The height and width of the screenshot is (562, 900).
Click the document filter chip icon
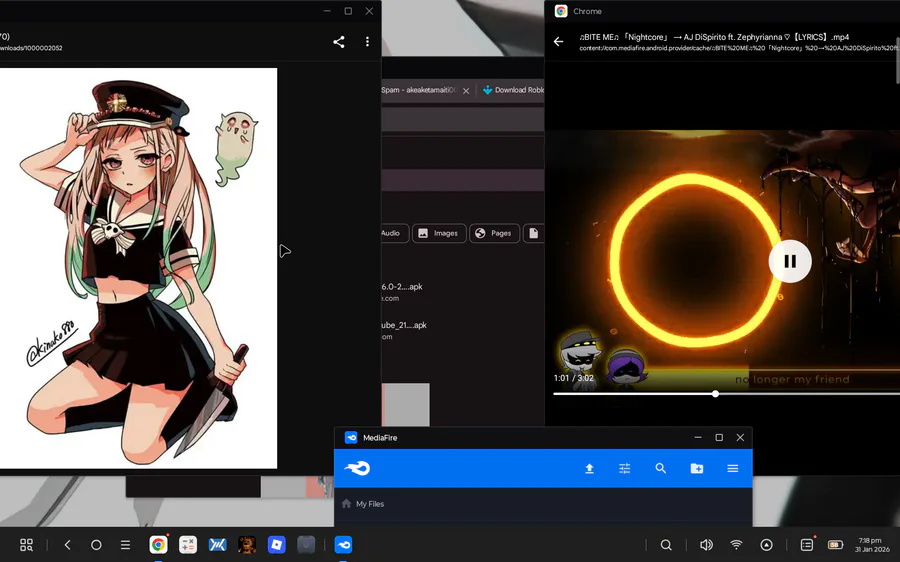tap(534, 233)
